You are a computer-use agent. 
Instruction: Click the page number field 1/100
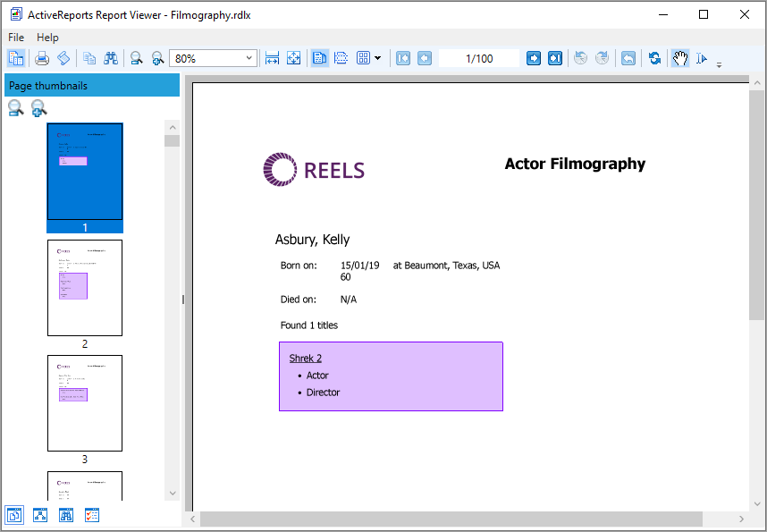(x=479, y=58)
